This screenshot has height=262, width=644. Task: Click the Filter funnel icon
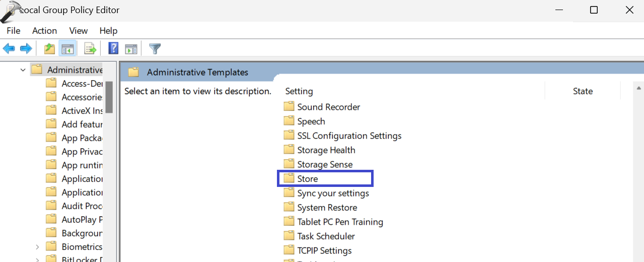click(155, 49)
